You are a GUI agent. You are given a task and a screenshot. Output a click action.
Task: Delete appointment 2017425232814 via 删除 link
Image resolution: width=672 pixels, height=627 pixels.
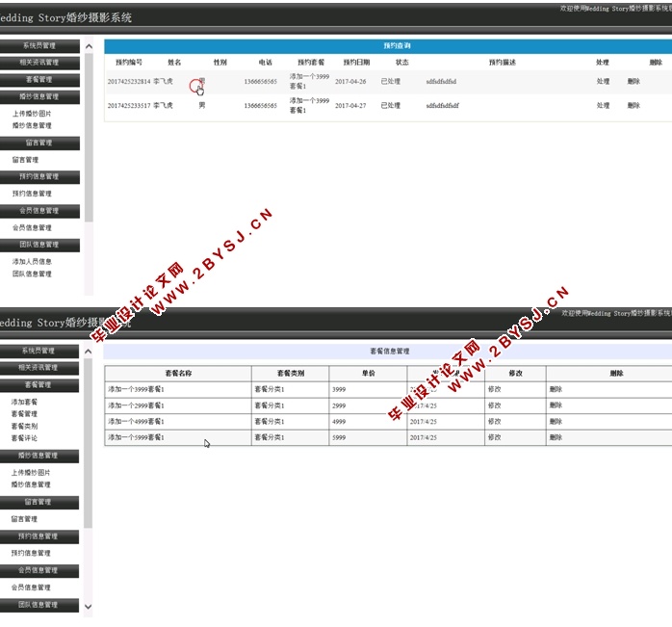coord(633,82)
